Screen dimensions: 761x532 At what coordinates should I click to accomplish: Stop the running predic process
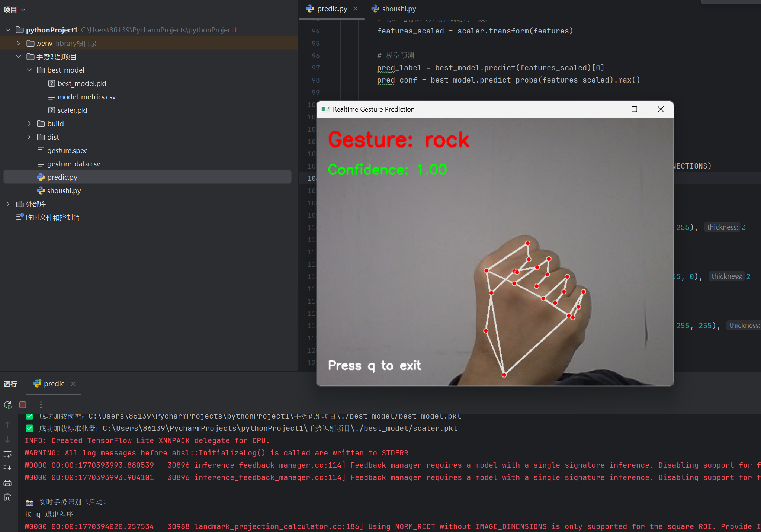[23, 405]
